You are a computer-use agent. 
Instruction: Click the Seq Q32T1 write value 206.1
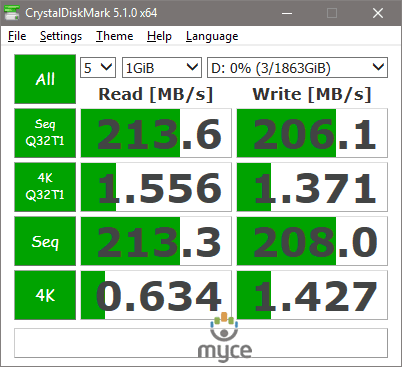coord(312,133)
